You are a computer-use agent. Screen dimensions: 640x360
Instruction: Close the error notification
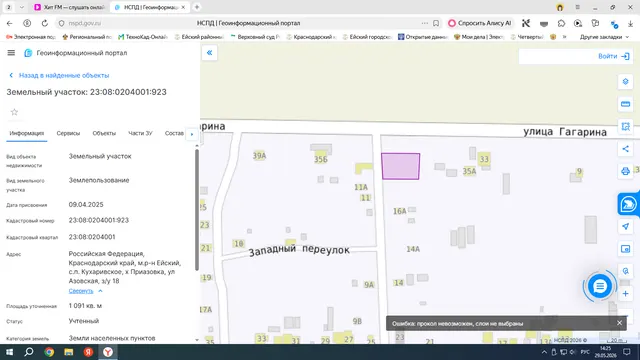pos(619,323)
